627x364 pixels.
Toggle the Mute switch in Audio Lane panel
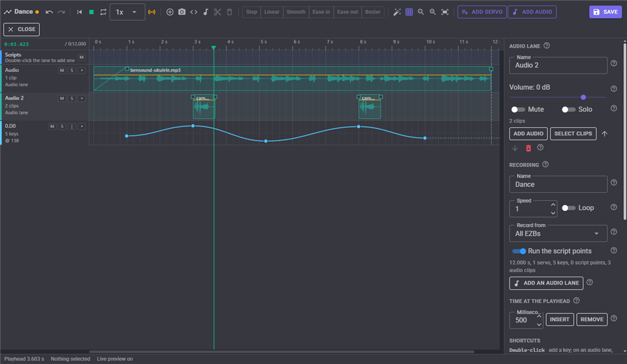pyautogui.click(x=518, y=110)
